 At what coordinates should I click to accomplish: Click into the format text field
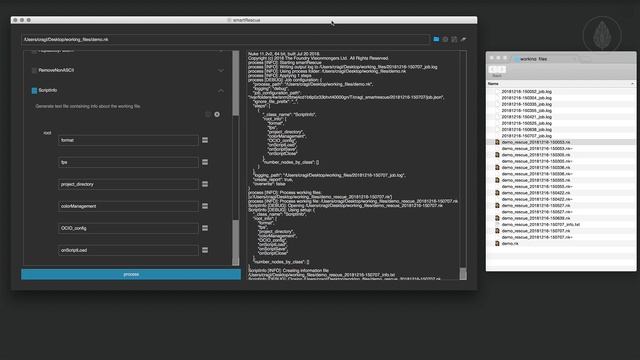click(128, 140)
